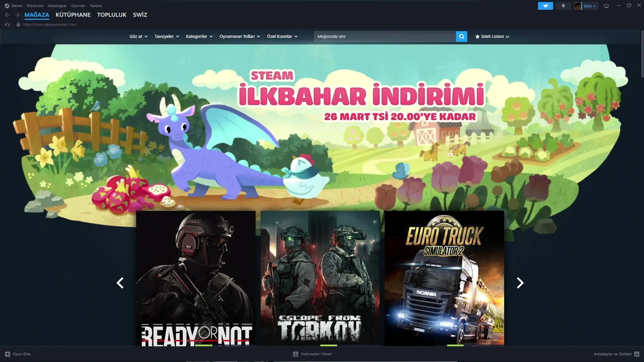The height and width of the screenshot is (362, 644).
Task: Switch to the KÜTÜPHANE tab
Action: click(x=73, y=15)
